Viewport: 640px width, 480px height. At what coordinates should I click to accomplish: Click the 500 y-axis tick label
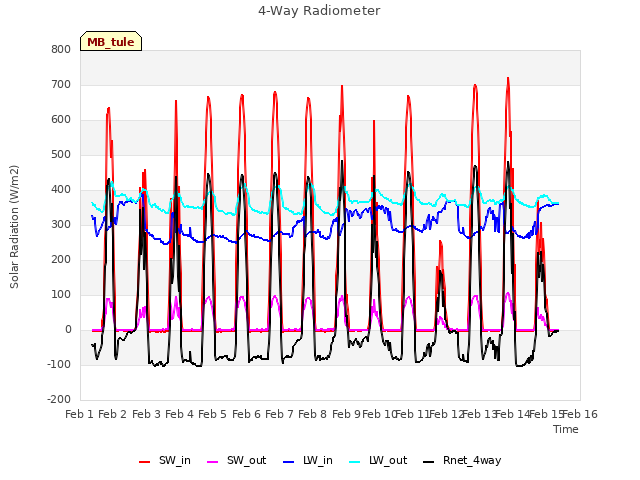coord(61,155)
